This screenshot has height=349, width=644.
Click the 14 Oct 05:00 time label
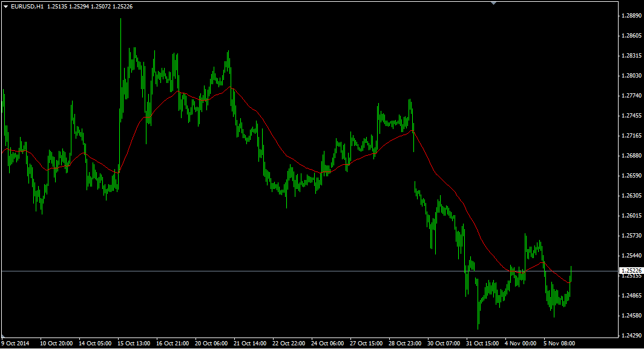click(95, 344)
